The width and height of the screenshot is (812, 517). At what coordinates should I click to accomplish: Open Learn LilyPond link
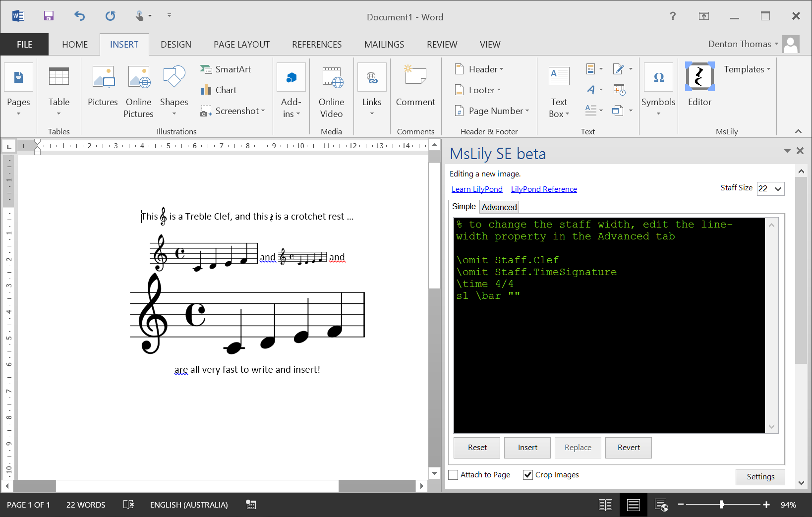click(x=477, y=189)
